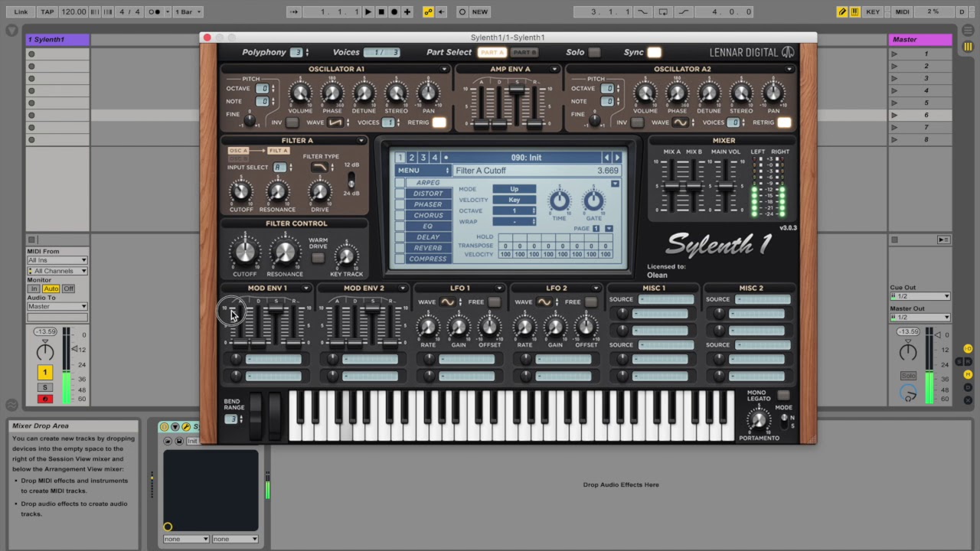Open the Filter A section dropdown arrow

point(361,141)
